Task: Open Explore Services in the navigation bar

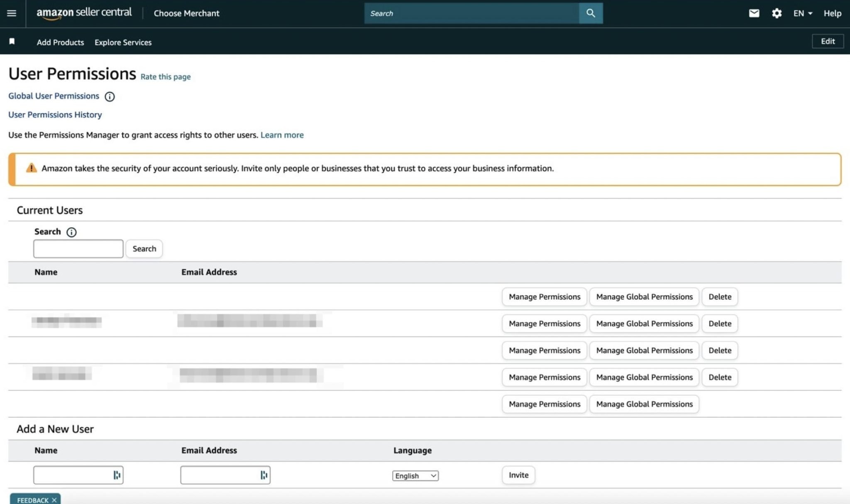Action: pos(123,42)
